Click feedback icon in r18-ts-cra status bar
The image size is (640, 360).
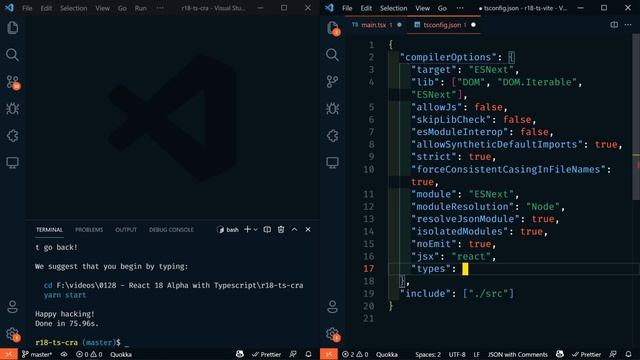click(x=293, y=354)
